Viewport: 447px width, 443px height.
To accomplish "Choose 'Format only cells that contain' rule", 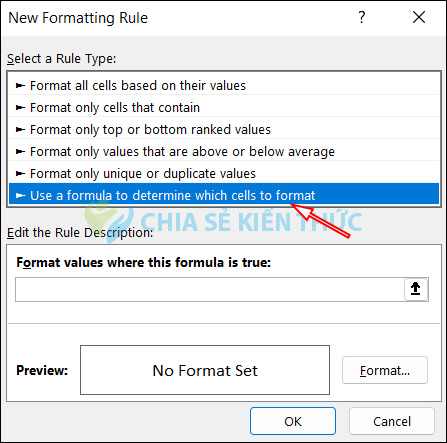I will [x=224, y=108].
